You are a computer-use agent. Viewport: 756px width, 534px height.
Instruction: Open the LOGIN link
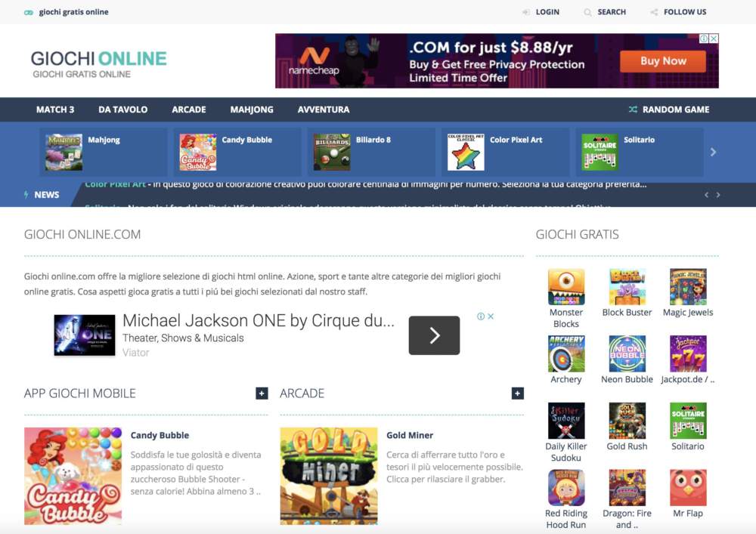(x=546, y=11)
